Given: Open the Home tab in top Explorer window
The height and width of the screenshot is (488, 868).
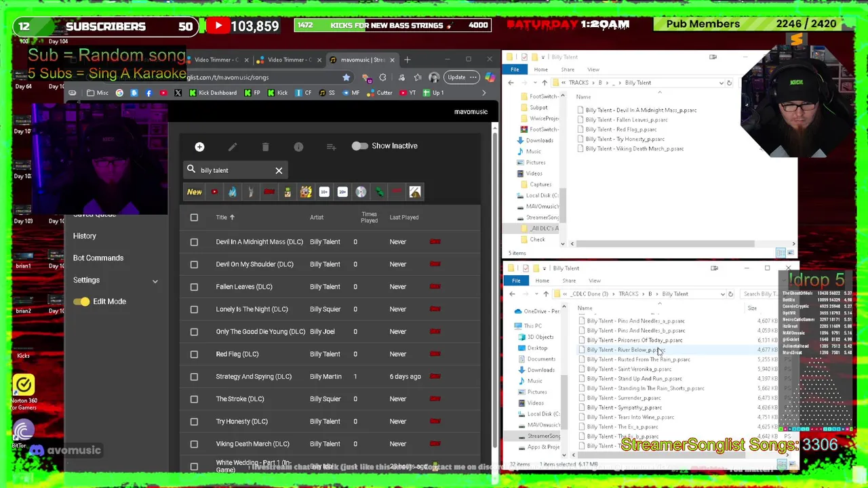Looking at the screenshot, I should [x=540, y=69].
